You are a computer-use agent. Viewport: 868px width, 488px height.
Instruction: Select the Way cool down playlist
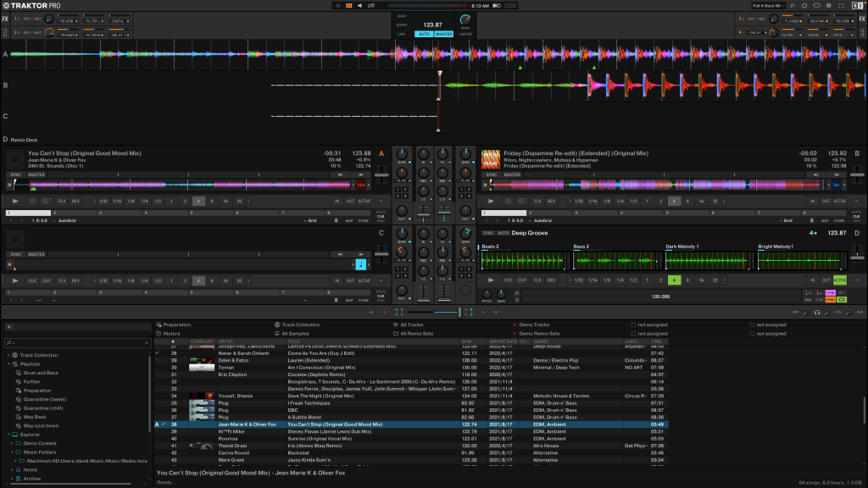41,426
